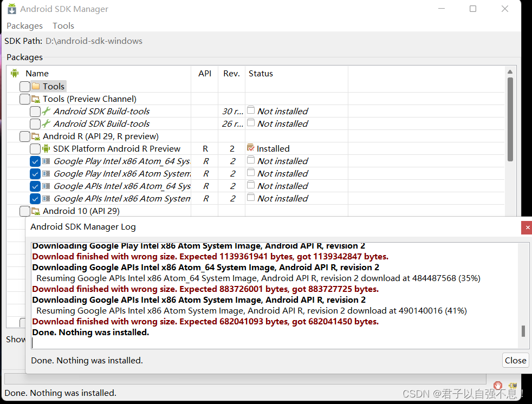
Task: Select the Android 10 (API 29) row label
Action: pyautogui.click(x=81, y=211)
